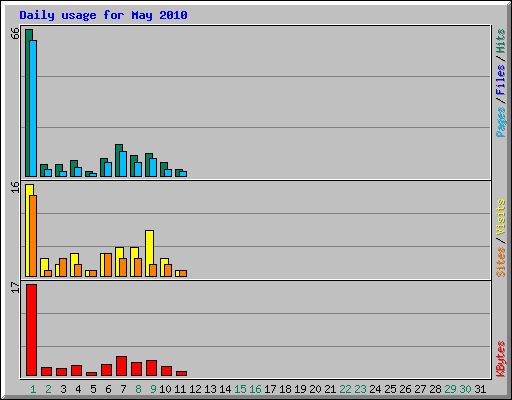Click the day 4 red KBytes bar
Screen dimensions: 512x400
[76, 371]
